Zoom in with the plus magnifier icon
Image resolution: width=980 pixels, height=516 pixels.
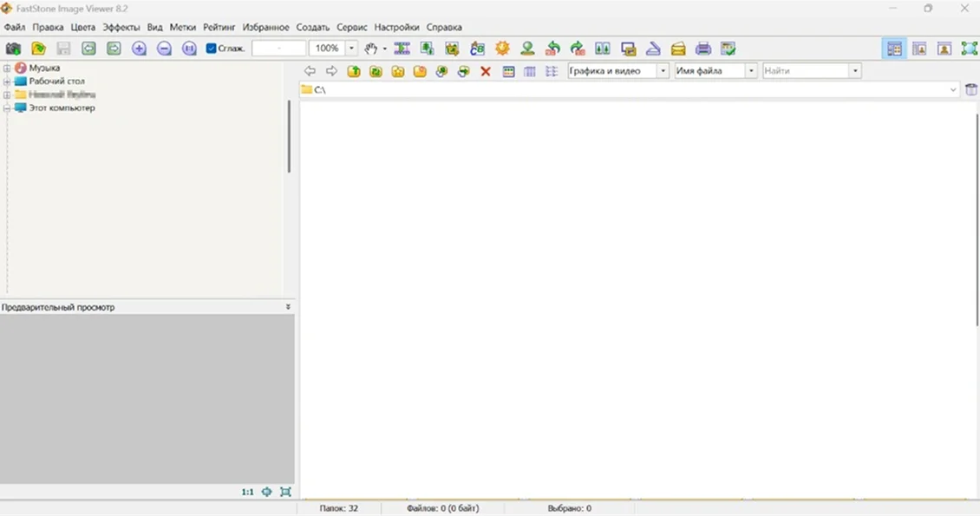[x=139, y=48]
